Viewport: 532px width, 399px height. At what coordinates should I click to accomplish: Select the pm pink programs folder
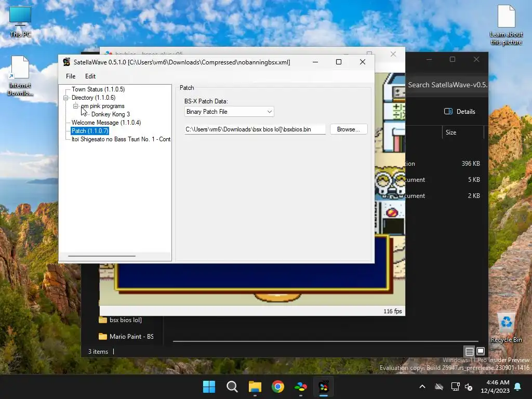coord(103,106)
